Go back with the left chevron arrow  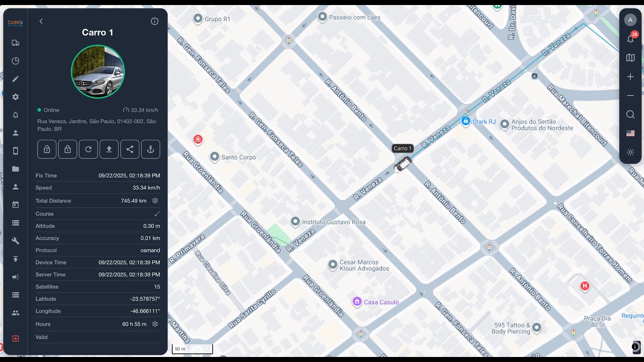click(41, 21)
